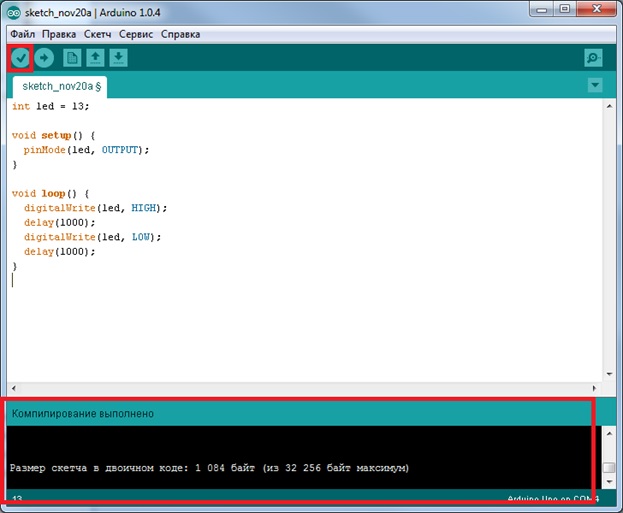This screenshot has height=513, width=623.
Task: Create a new sketch with New icon
Action: click(x=72, y=58)
